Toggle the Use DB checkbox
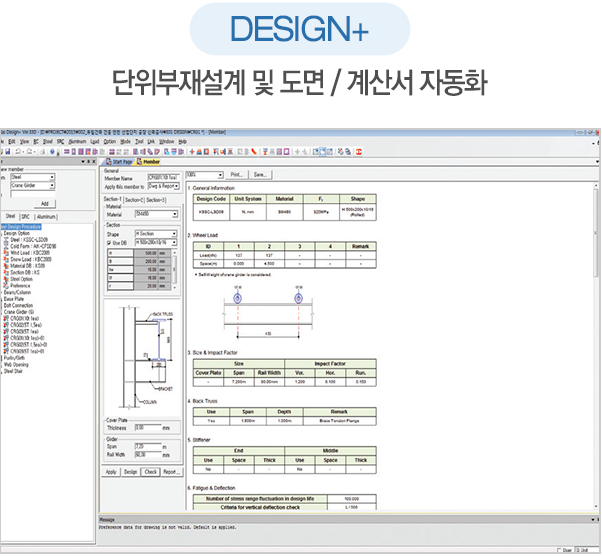 (x=109, y=243)
